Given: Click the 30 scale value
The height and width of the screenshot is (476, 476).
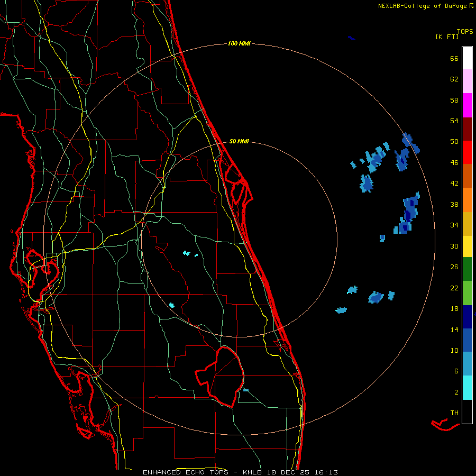Looking at the screenshot, I should coord(454,246).
